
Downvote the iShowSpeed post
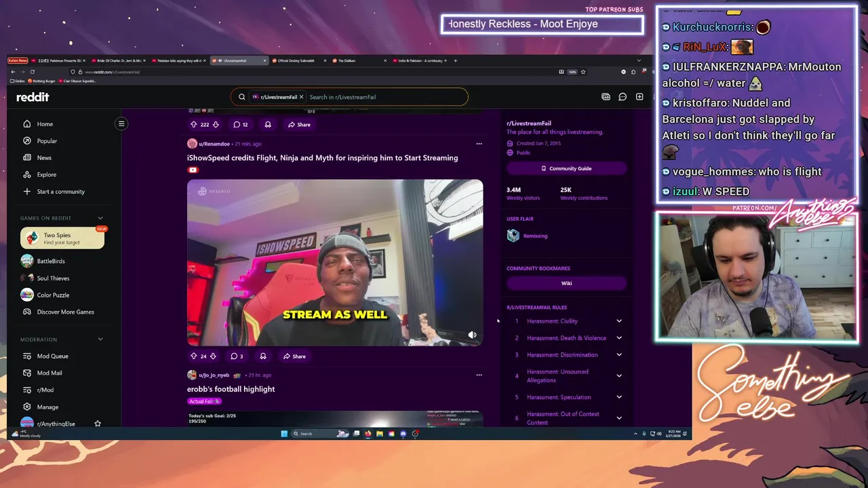pyautogui.click(x=212, y=357)
